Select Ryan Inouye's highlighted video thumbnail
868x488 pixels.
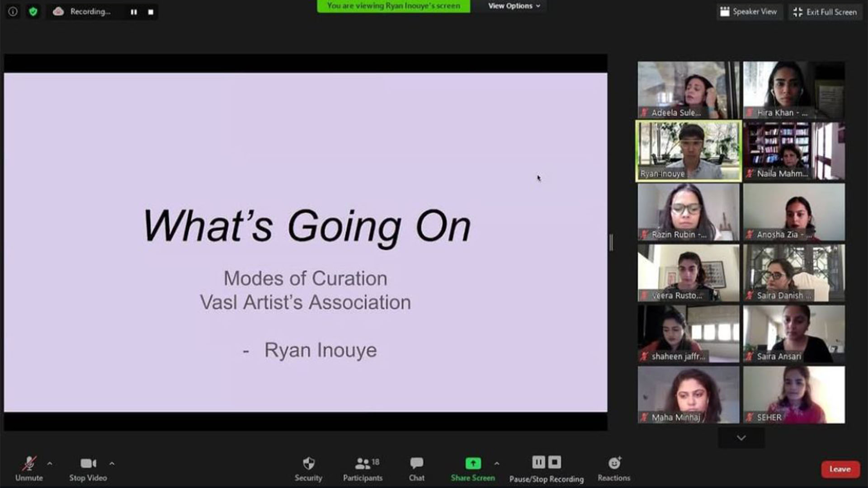tap(689, 151)
